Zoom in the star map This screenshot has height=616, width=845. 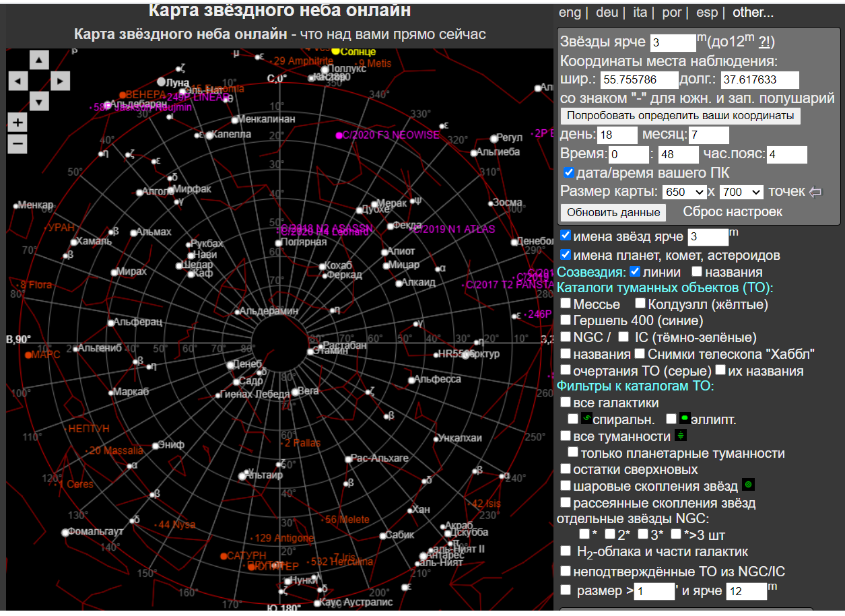coord(18,123)
